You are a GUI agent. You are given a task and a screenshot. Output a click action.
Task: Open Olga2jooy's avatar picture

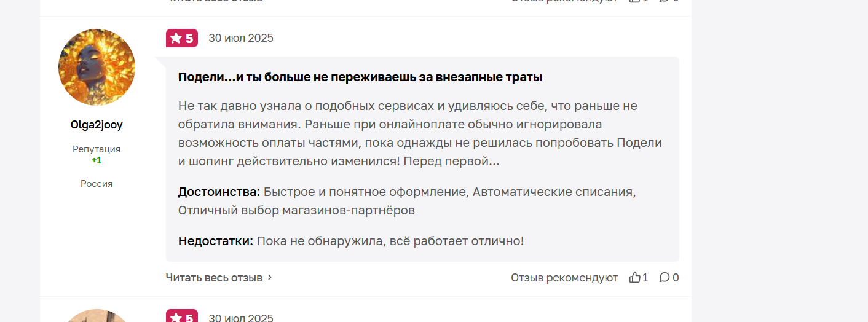[x=97, y=67]
